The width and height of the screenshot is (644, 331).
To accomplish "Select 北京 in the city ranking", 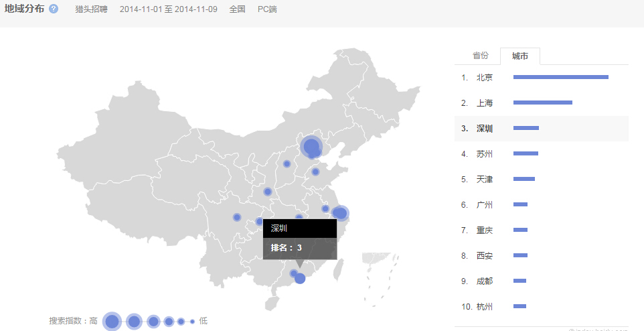I will [485, 78].
